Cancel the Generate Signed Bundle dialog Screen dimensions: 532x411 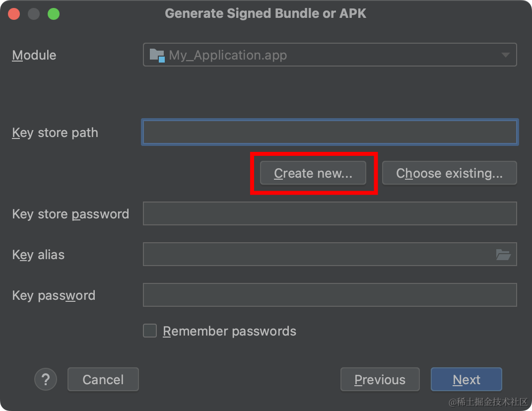[x=103, y=379]
